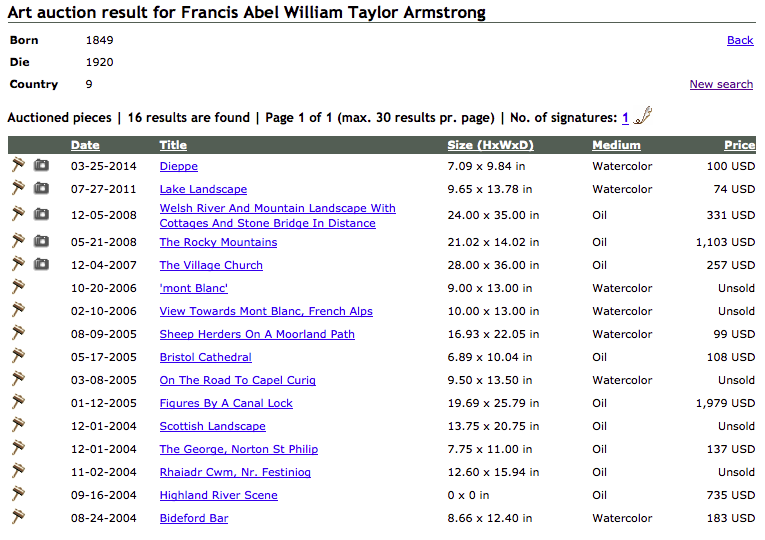Click the hammer icon for Scottish Landscape
The image size is (765, 540).
point(18,424)
